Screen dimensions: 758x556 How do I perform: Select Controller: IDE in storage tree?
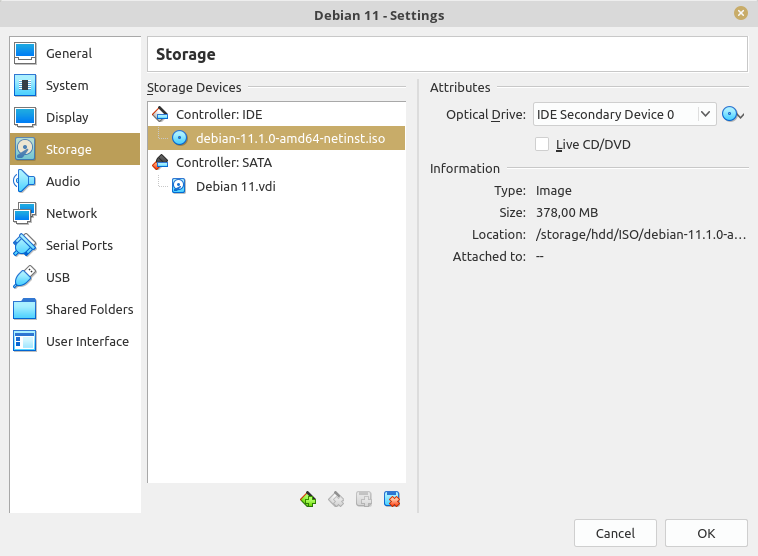click(277, 114)
